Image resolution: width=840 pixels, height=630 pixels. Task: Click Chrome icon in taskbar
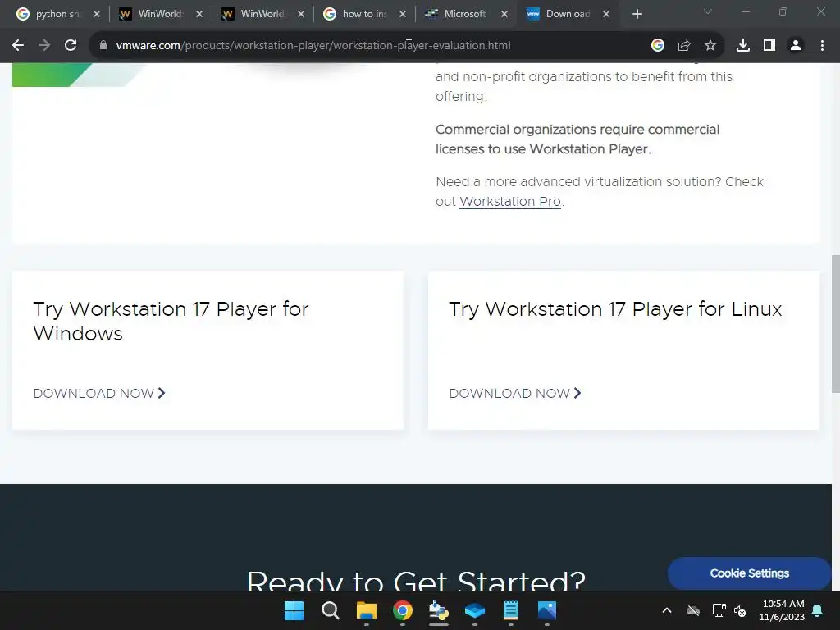(x=402, y=610)
